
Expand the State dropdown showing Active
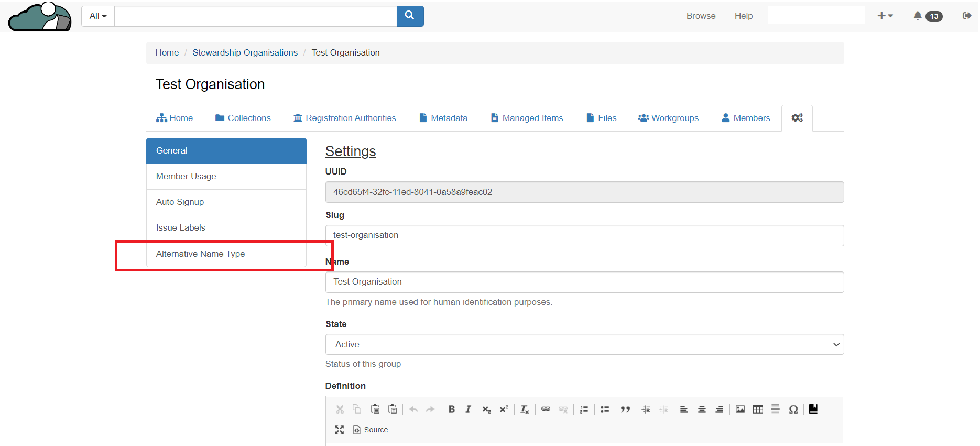tap(584, 344)
